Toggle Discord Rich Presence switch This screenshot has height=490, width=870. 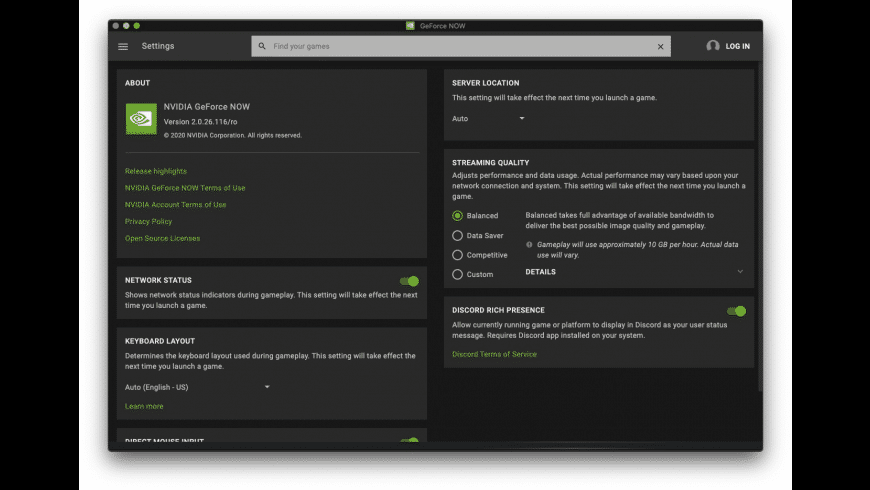[x=737, y=311]
